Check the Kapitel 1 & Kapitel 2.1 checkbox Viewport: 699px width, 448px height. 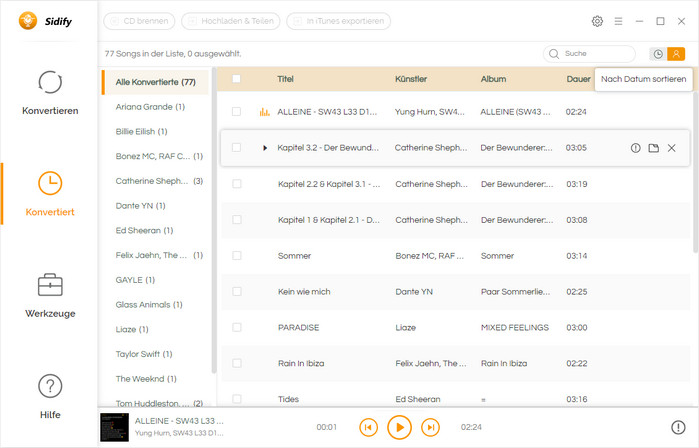[237, 220]
